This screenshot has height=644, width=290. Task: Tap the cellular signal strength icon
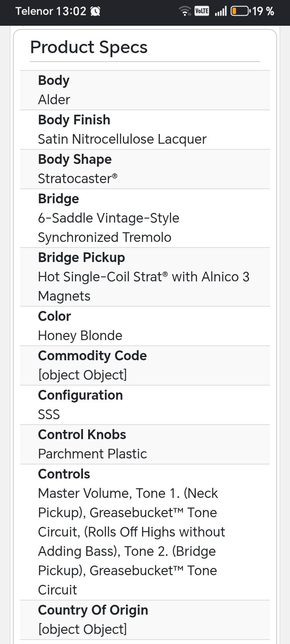click(x=220, y=11)
